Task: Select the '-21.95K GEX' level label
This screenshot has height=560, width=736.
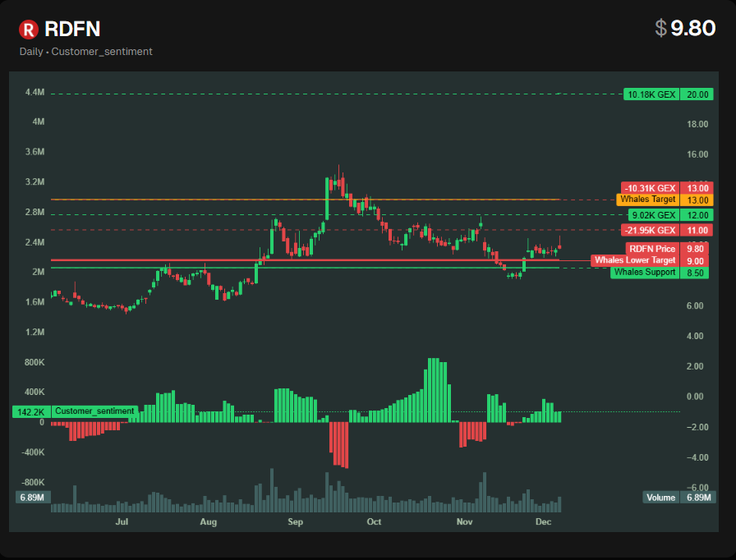Action: tap(650, 230)
